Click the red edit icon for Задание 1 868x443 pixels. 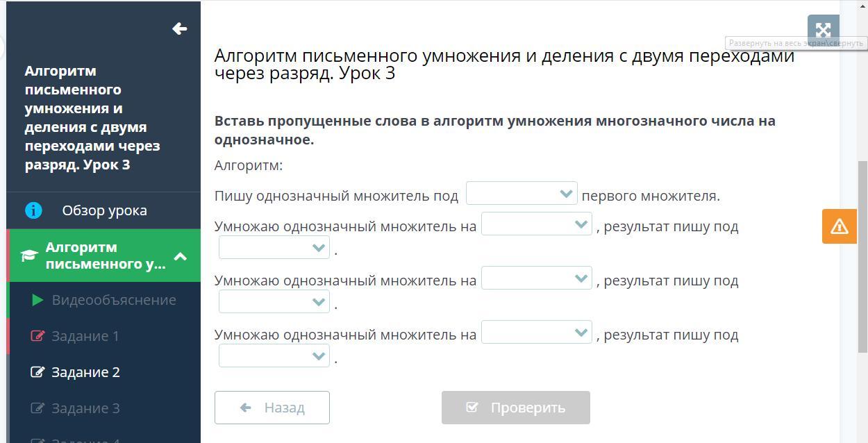coord(37,336)
